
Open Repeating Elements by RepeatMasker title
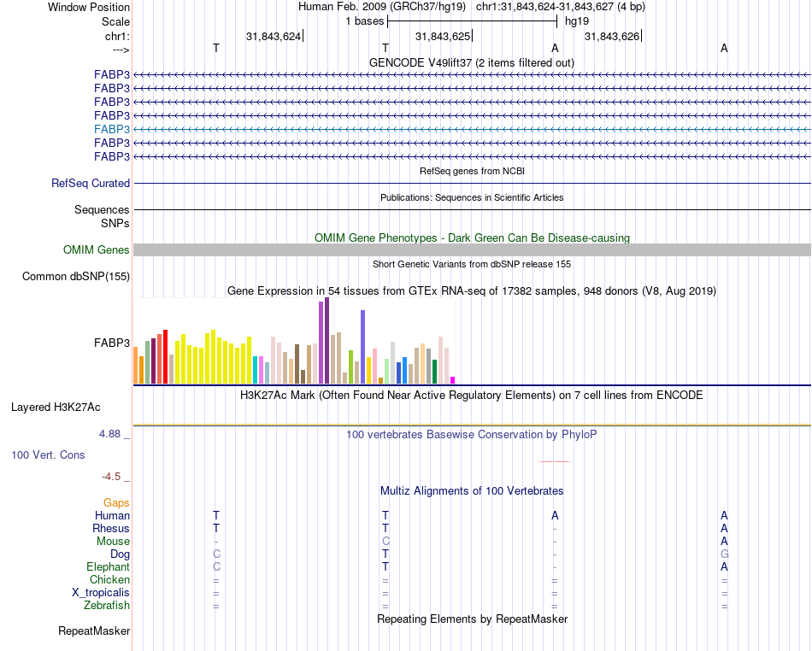click(x=472, y=619)
